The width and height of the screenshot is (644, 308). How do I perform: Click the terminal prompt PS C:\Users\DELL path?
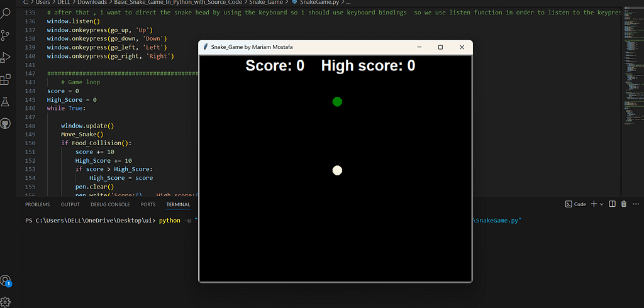coord(91,221)
